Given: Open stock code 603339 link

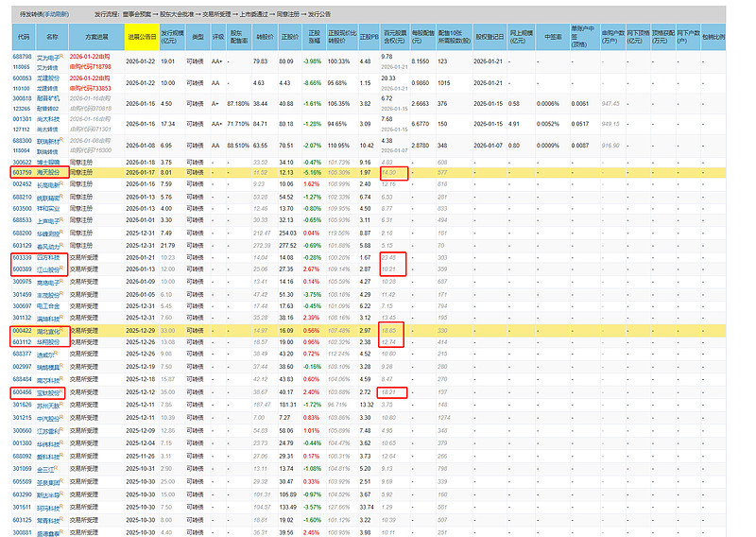Looking at the screenshot, I should point(23,256).
